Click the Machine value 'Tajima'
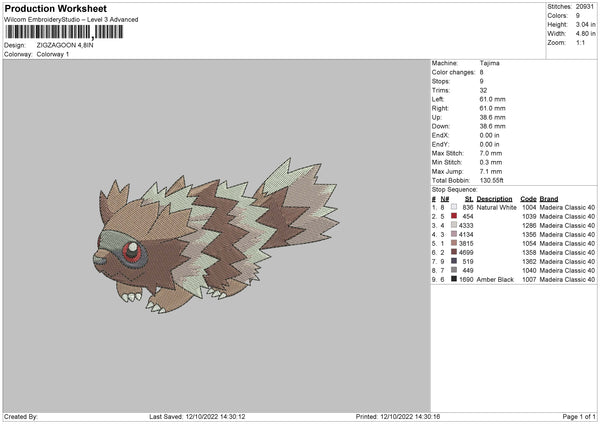The height and width of the screenshot is (424, 600). pyautogui.click(x=489, y=63)
